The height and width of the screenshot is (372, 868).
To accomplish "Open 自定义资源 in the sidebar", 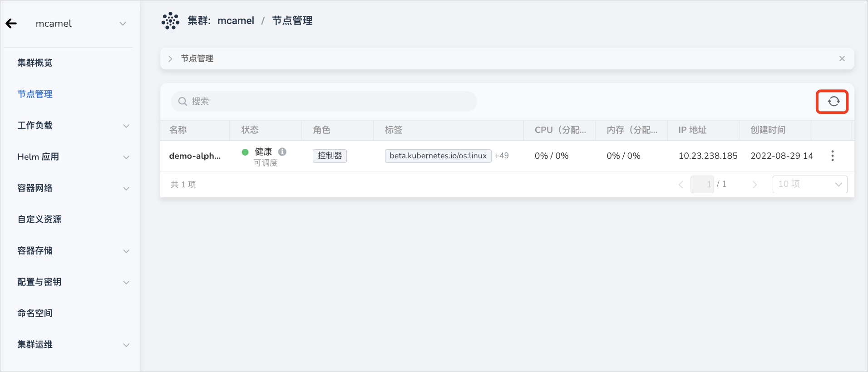I will [x=39, y=219].
